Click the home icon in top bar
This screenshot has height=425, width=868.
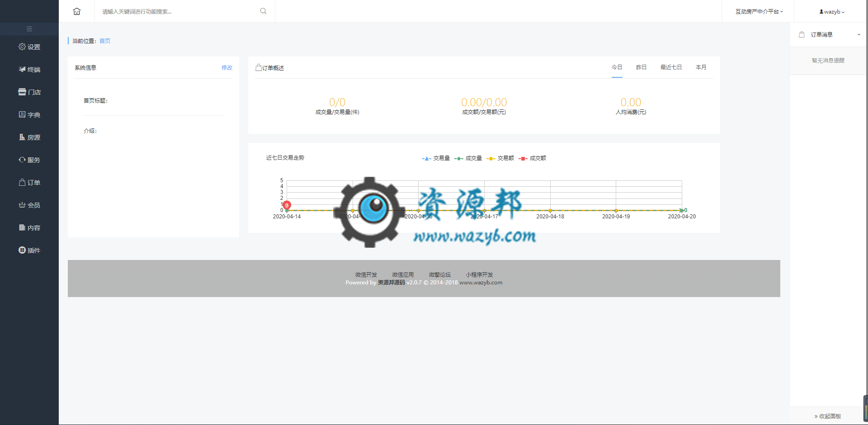(x=77, y=11)
